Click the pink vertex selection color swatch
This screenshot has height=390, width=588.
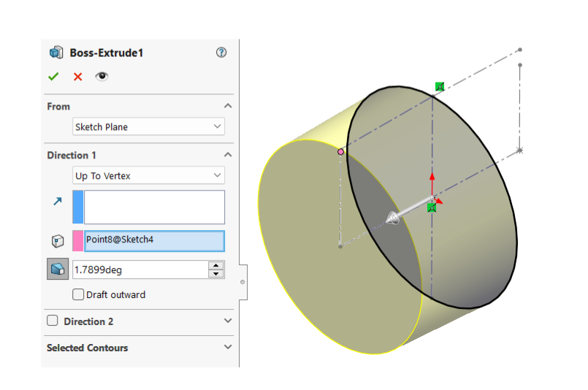coord(78,241)
